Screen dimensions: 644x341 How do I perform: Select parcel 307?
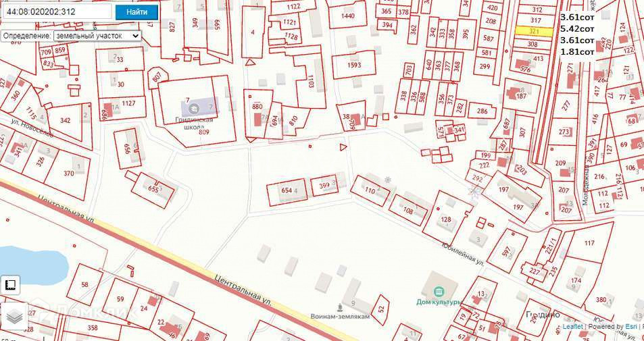click(x=522, y=132)
